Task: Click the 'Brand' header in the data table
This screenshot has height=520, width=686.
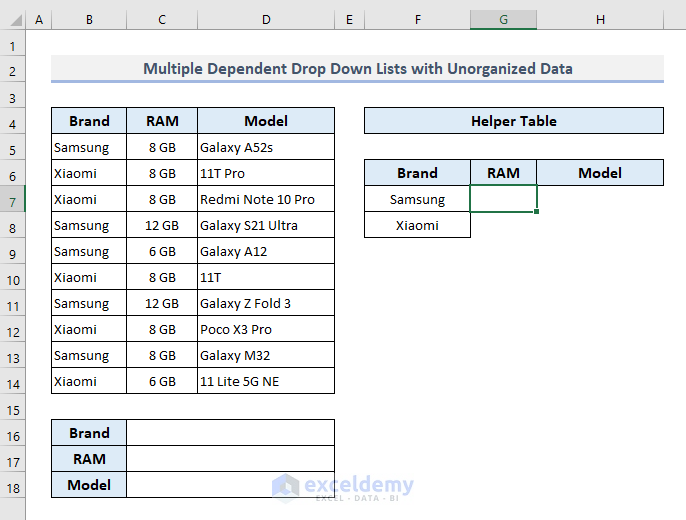Action: click(x=89, y=121)
